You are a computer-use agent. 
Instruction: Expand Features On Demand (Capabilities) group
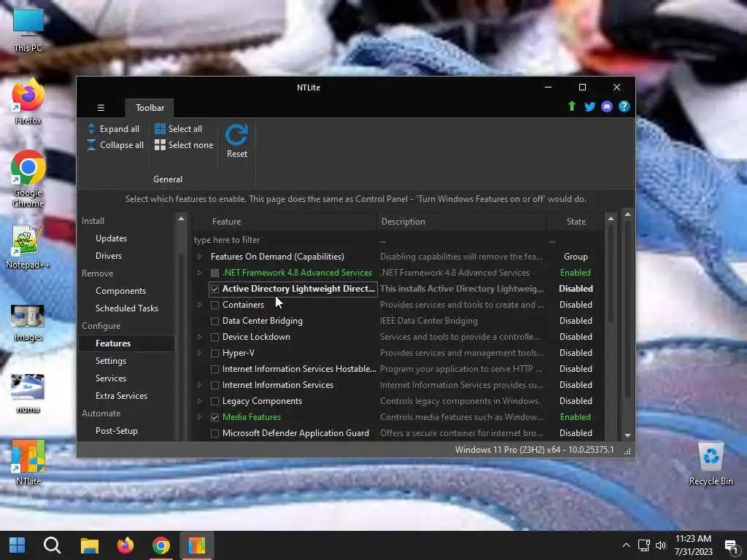(x=200, y=257)
